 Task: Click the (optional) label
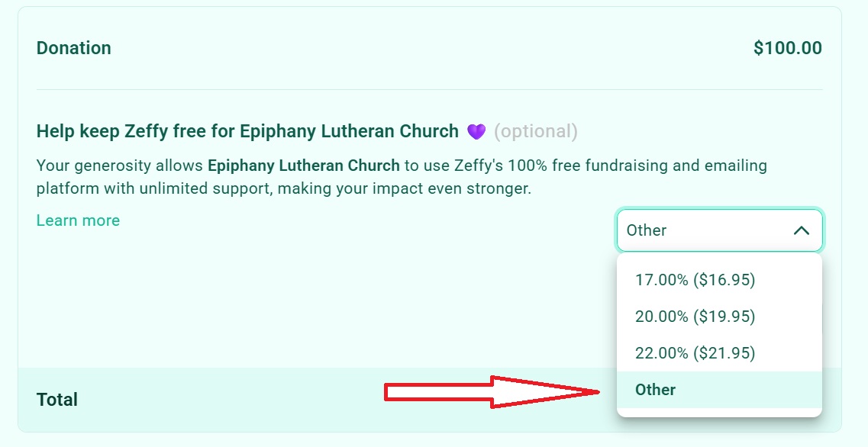pos(535,130)
